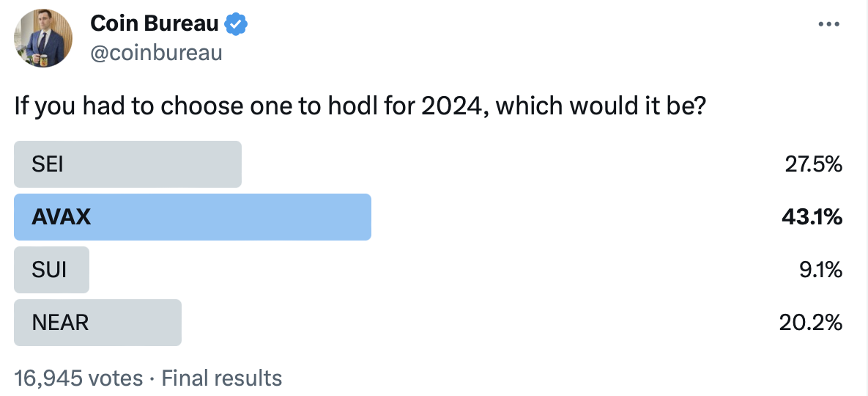Click the blue verified checkmark badge
The image size is (868, 396).
coord(237,24)
